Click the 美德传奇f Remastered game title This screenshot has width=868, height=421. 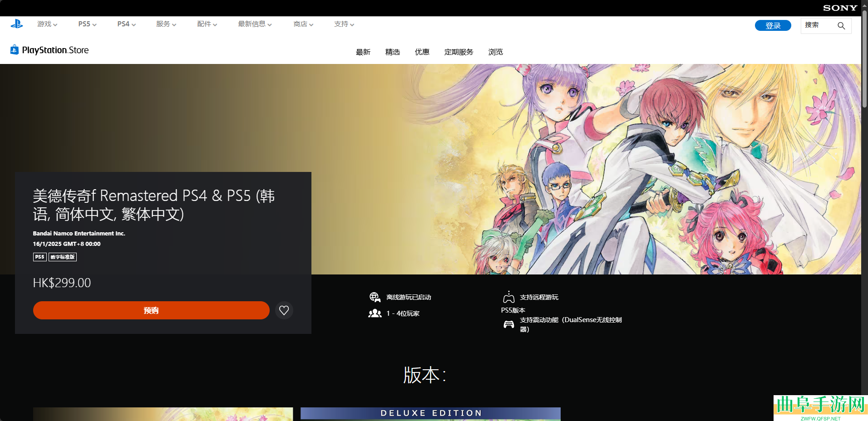pyautogui.click(x=154, y=205)
